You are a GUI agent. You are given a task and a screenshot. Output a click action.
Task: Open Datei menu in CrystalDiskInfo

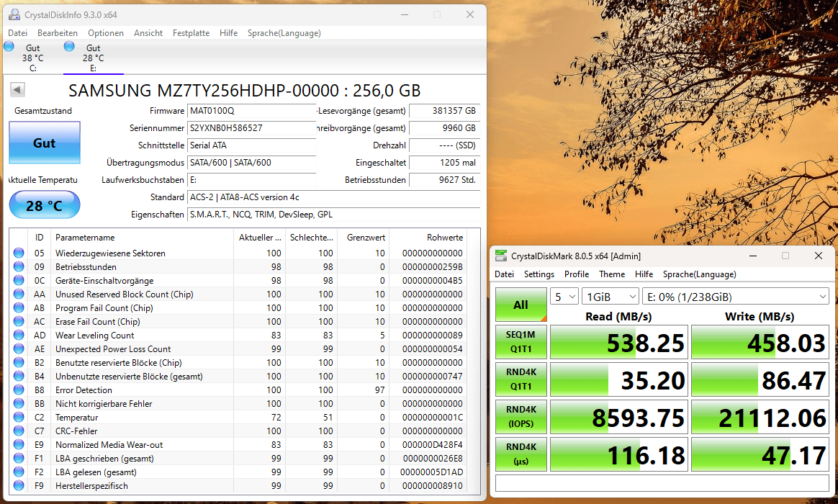17,32
